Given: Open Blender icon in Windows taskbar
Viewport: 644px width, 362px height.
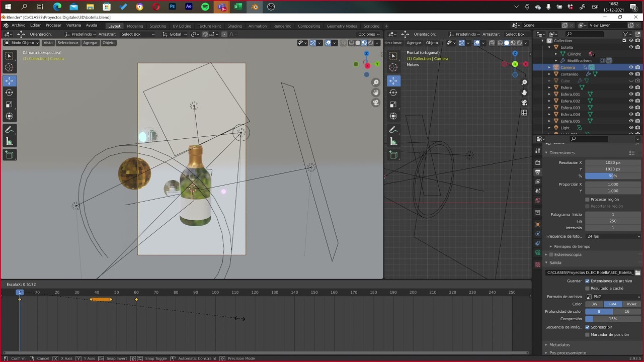Looking at the screenshot, I should coord(255,7).
